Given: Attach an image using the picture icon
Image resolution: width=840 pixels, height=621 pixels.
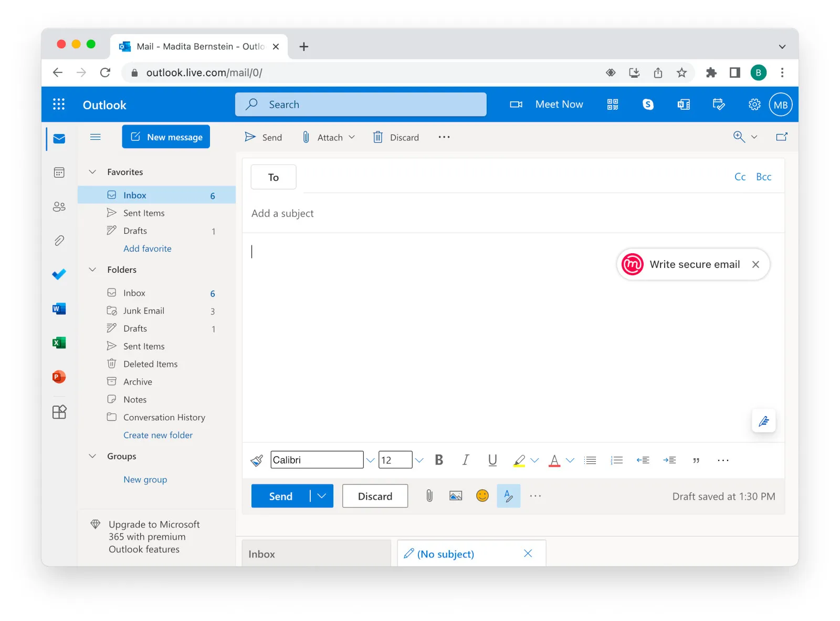Looking at the screenshot, I should point(455,495).
